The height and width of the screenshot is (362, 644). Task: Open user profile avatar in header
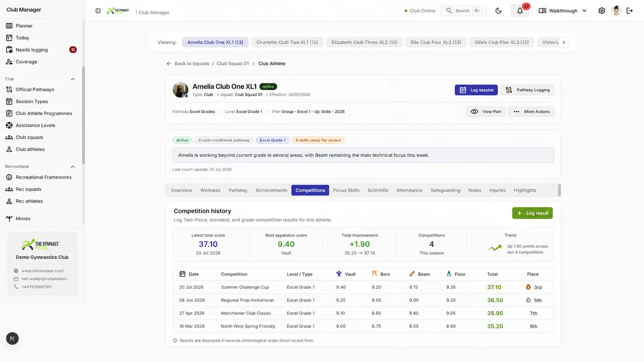pyautogui.click(x=616, y=11)
